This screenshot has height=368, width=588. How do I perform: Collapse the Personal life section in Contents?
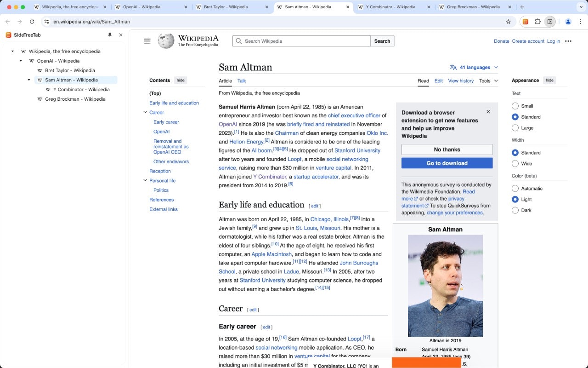[145, 180]
